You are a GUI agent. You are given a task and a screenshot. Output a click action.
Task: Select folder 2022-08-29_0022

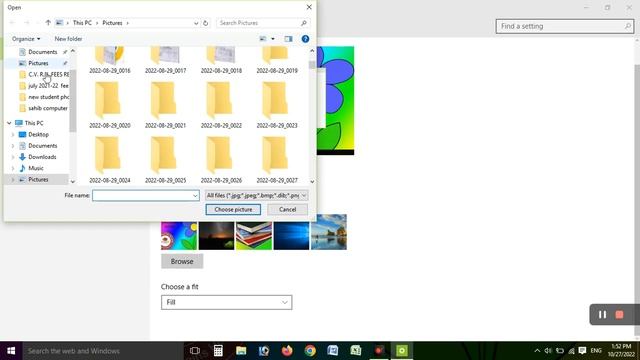click(221, 105)
